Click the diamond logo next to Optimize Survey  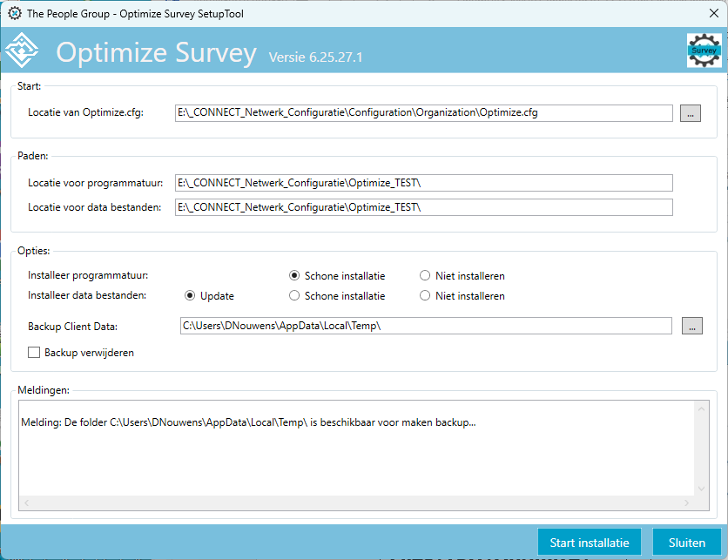point(22,51)
